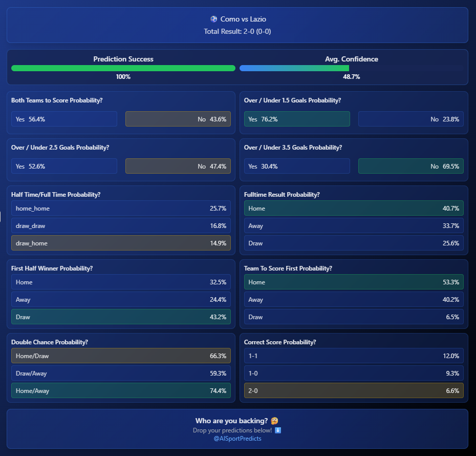The width and height of the screenshot is (476, 456).
Task: Click the soccer ball icon beside Como vs Lazio
Action: point(214,19)
